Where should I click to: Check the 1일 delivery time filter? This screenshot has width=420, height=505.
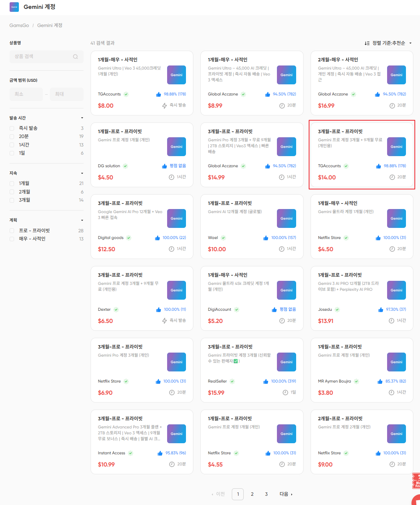click(12, 153)
